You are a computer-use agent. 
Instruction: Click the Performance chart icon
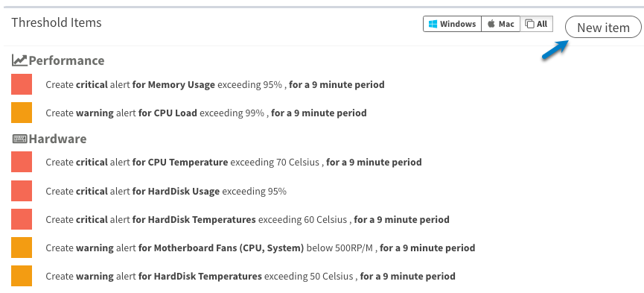point(19,60)
